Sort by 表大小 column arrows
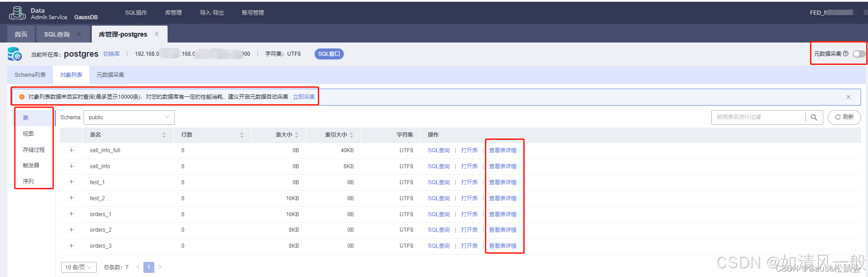 [x=296, y=135]
